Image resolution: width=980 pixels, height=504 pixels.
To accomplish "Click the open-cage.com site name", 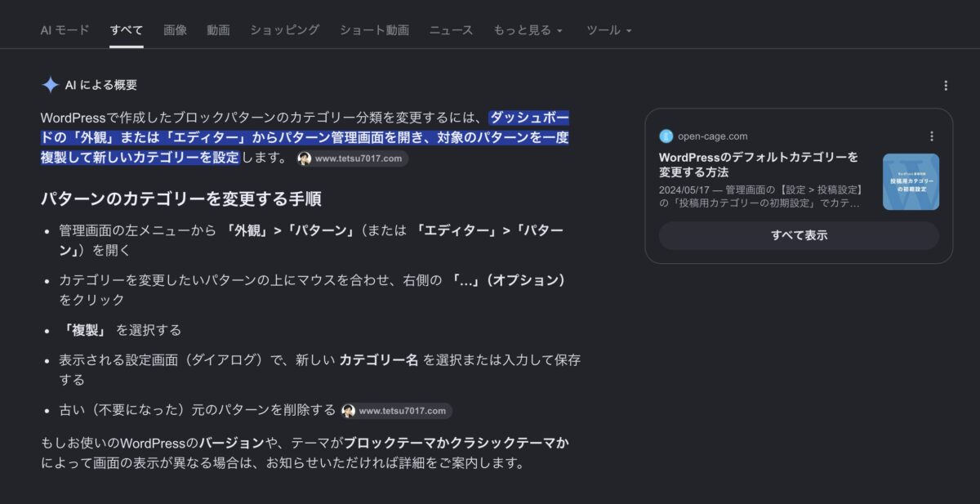I will tap(713, 136).
